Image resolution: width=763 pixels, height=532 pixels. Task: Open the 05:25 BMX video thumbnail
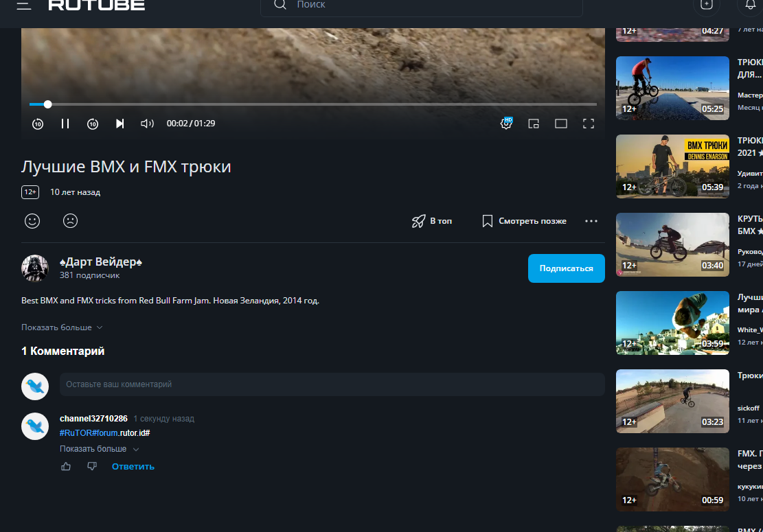(672, 88)
